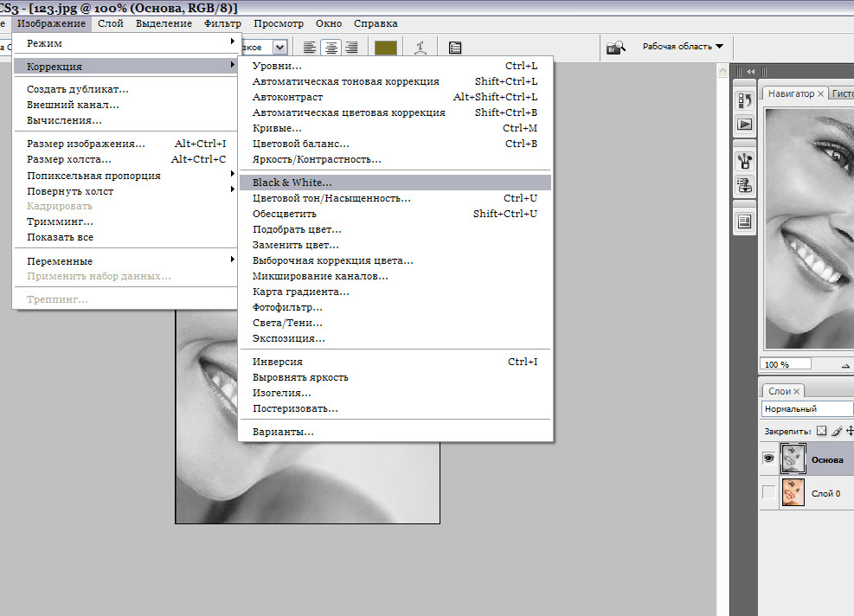This screenshot has height=616, width=854.
Task: Open the anti-aliasing dropdown arrow in options bar
Action: (x=279, y=48)
